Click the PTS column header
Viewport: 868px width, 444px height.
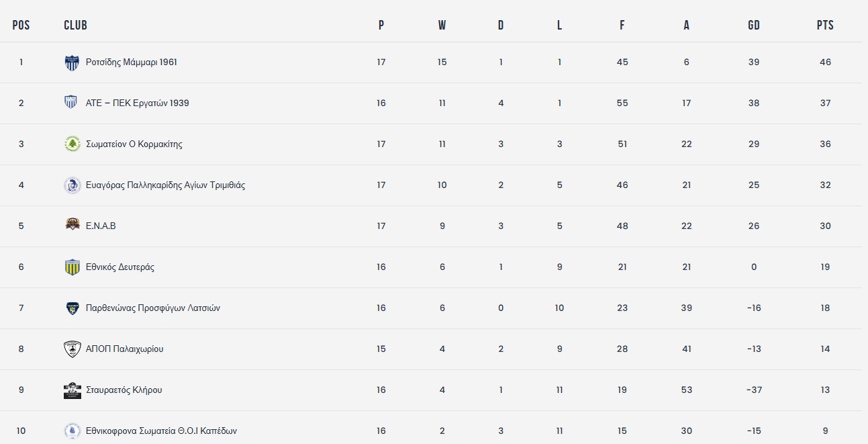[825, 26]
